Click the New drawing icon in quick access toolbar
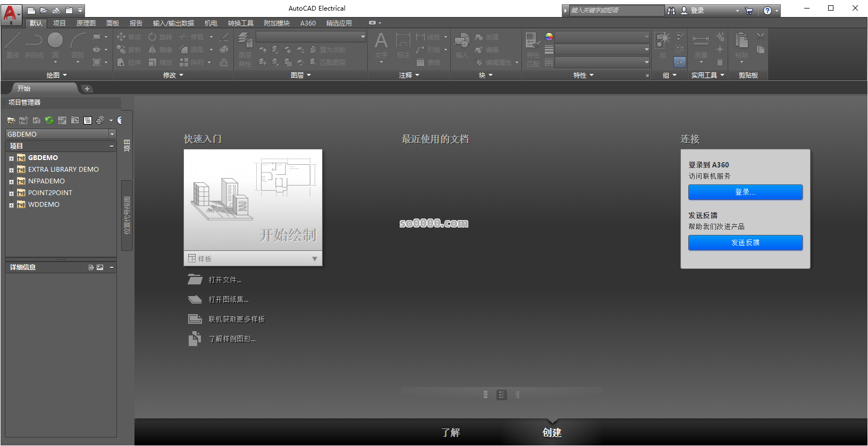 [31, 10]
